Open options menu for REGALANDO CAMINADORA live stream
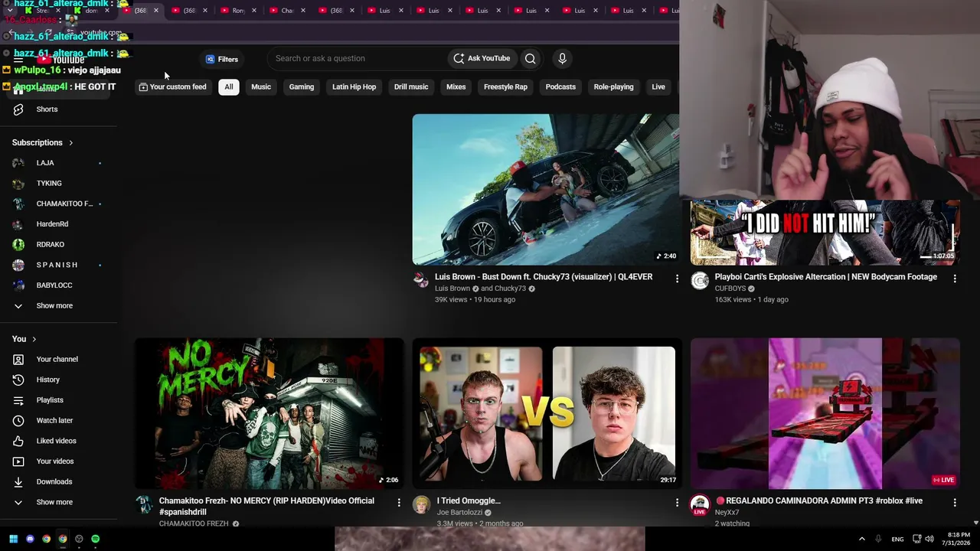The width and height of the screenshot is (980, 551). 955,502
